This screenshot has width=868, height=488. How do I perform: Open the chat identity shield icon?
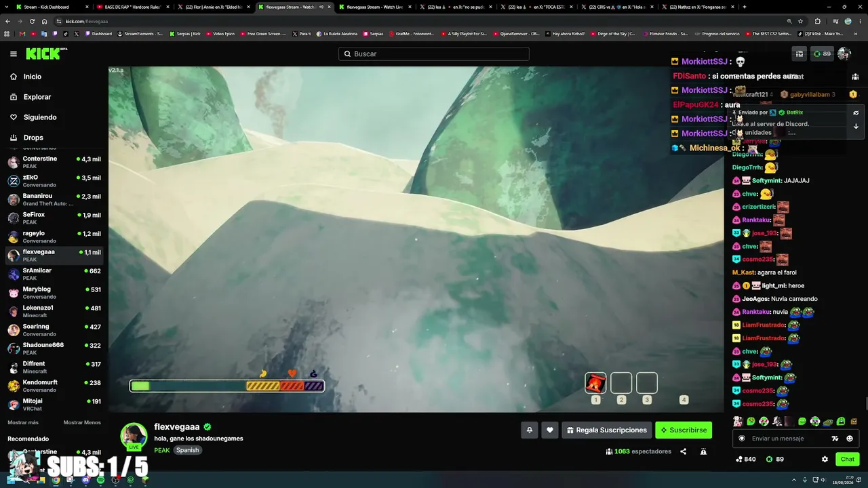[x=742, y=439]
